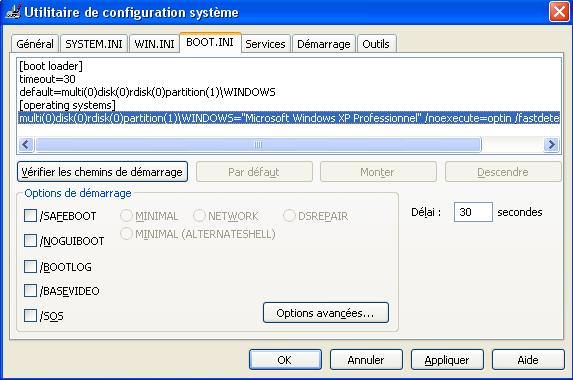The height and width of the screenshot is (380, 573).
Task: Enable /BASEVIDEO boot option
Action: tap(30, 291)
